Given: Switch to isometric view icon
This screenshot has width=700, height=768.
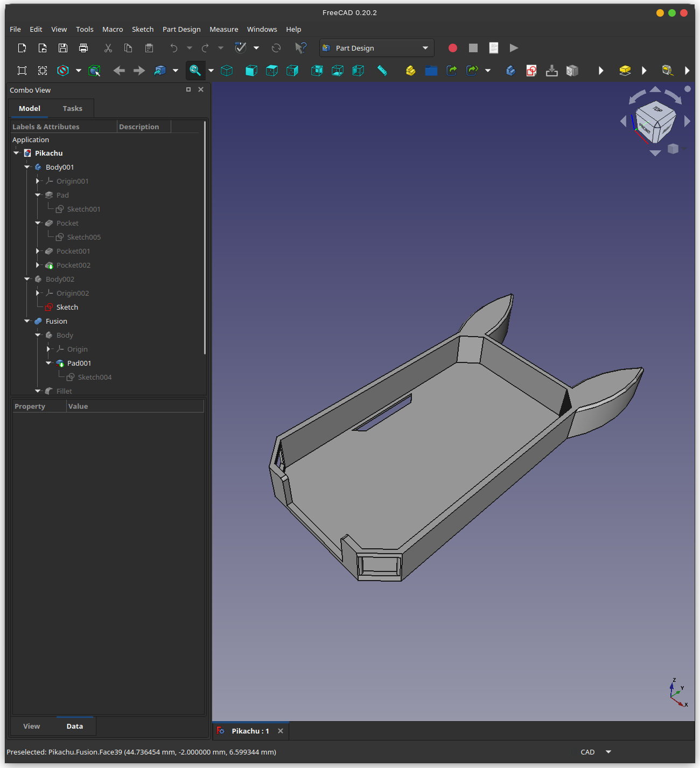Looking at the screenshot, I should [227, 71].
